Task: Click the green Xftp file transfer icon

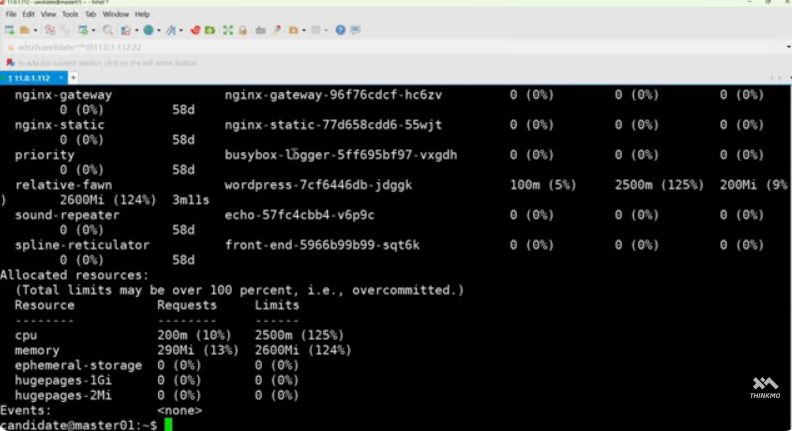Action: (x=209, y=31)
